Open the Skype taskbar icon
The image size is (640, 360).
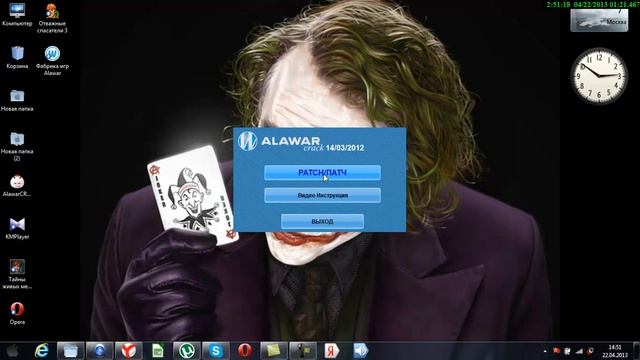tap(216, 351)
